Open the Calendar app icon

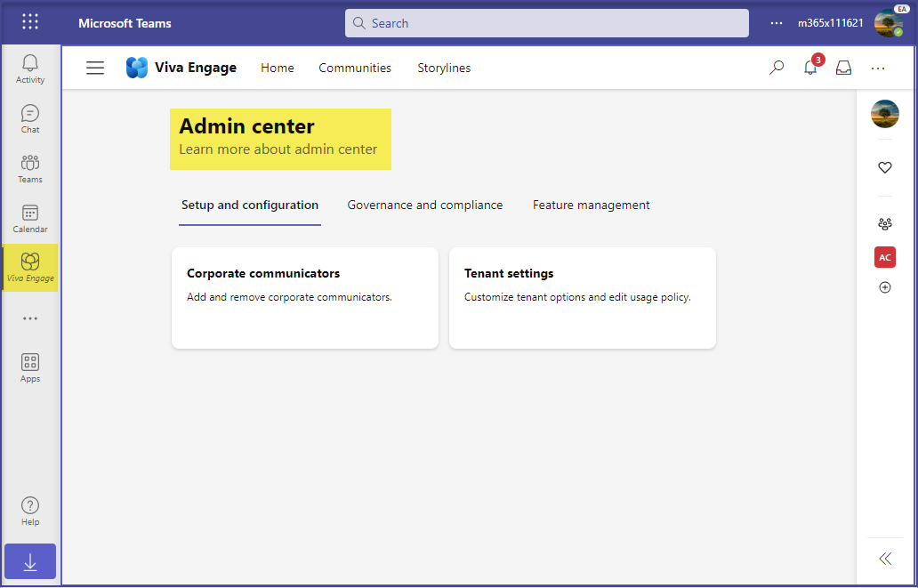30,217
